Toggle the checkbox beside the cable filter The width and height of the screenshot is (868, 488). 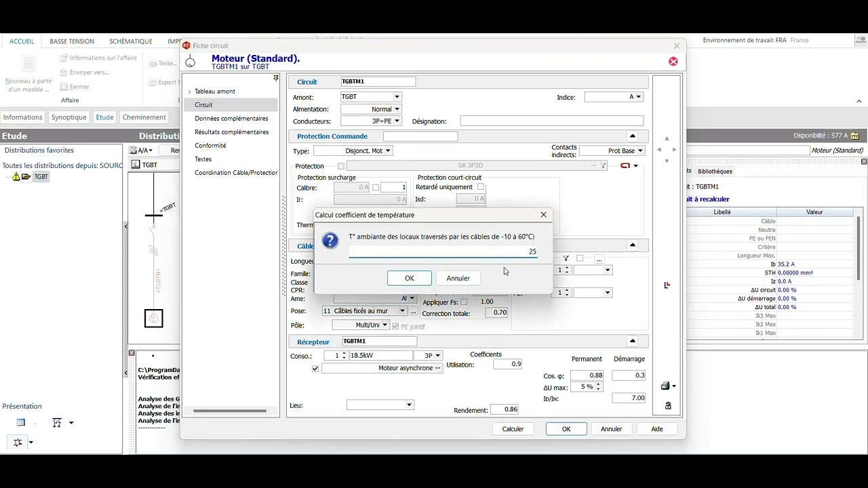(x=580, y=259)
